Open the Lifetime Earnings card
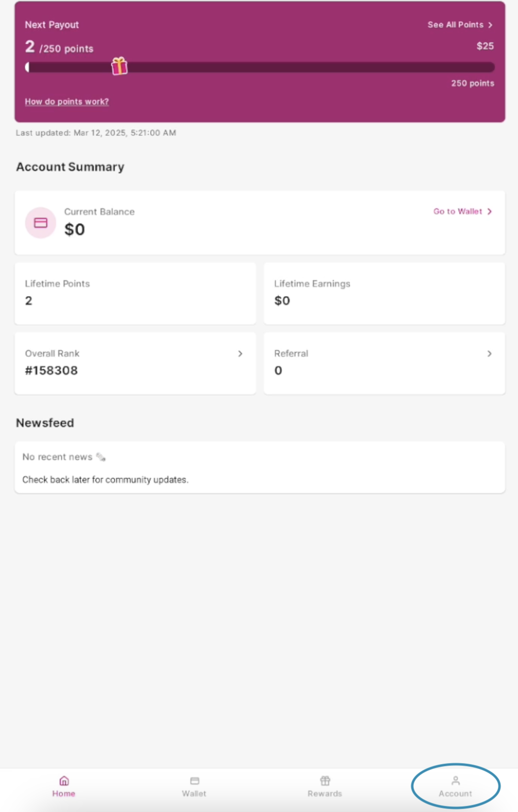Viewport: 518px width, 812px height. [384, 293]
